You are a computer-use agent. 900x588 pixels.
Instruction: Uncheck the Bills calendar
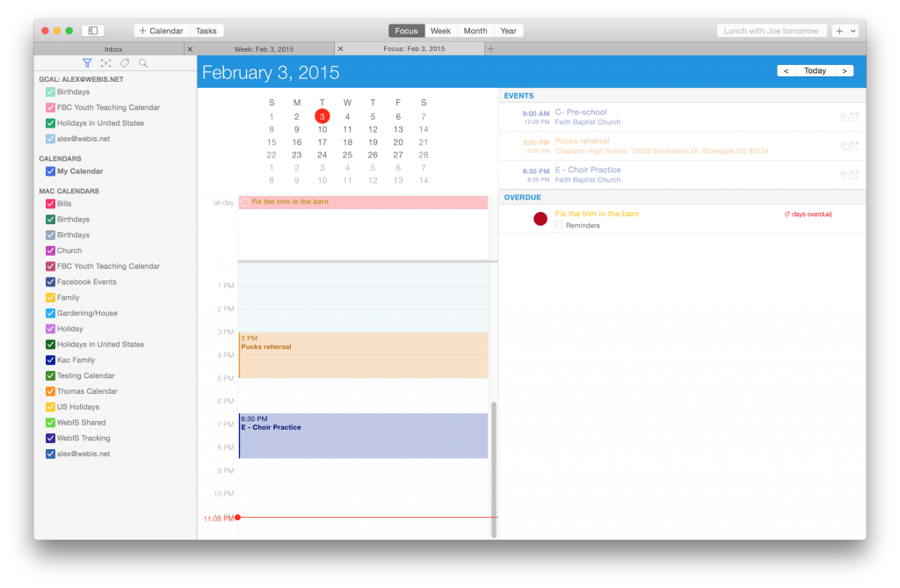coord(50,203)
